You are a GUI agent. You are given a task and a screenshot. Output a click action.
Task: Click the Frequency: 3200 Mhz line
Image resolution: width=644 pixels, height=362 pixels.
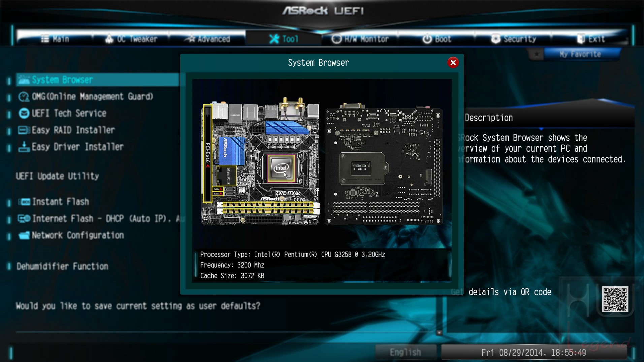[232, 265]
